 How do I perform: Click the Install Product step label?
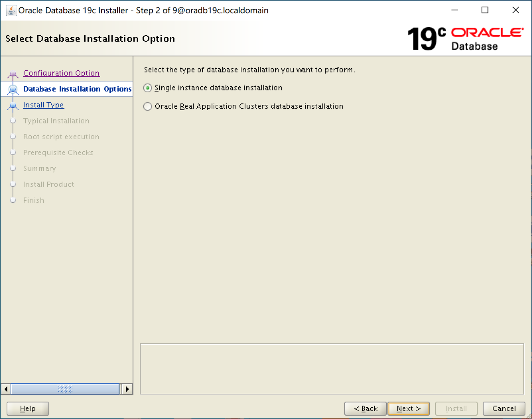pyautogui.click(x=49, y=184)
